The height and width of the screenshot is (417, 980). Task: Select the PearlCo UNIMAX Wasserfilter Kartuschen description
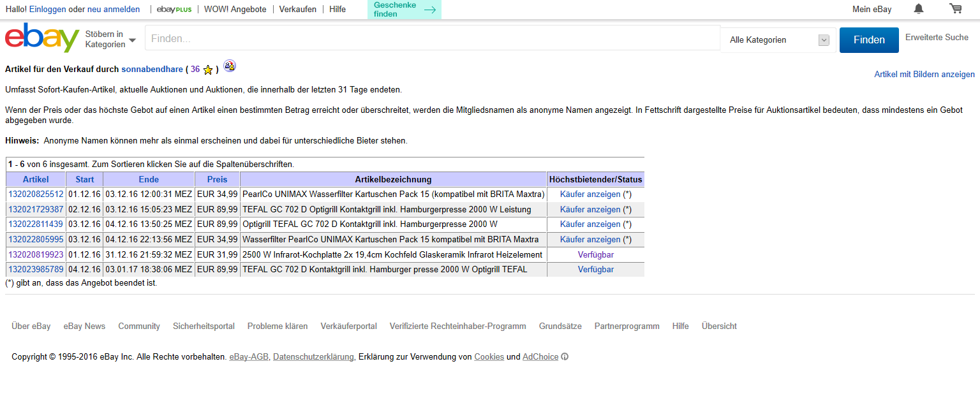click(x=393, y=194)
